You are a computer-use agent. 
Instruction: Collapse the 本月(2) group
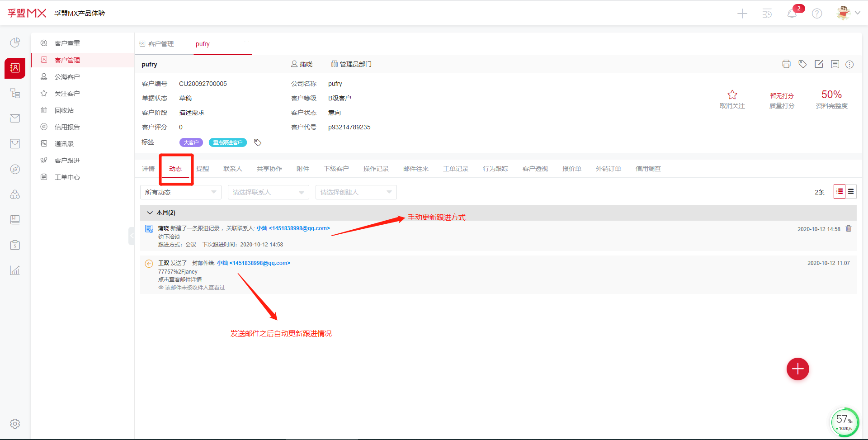pyautogui.click(x=150, y=213)
